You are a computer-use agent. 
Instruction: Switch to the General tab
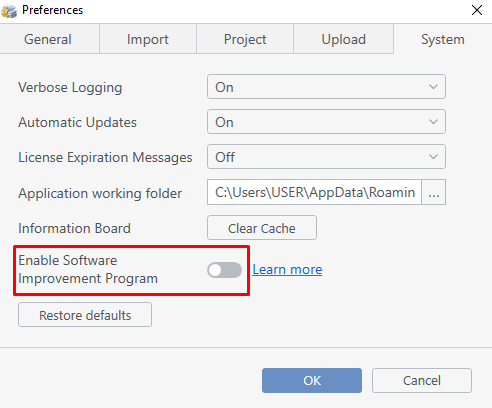49,39
